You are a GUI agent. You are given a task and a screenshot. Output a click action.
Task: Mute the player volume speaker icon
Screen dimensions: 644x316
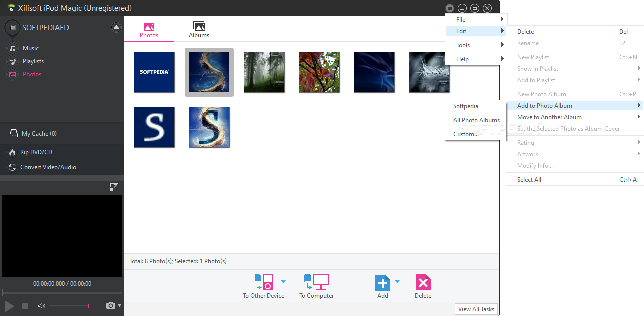coord(42,306)
